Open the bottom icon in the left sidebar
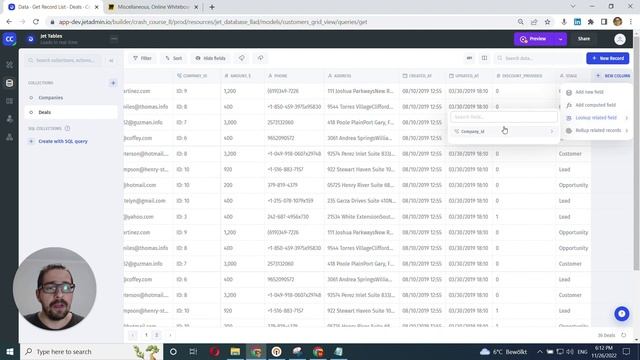640x360 pixels. pyautogui.click(x=9, y=137)
